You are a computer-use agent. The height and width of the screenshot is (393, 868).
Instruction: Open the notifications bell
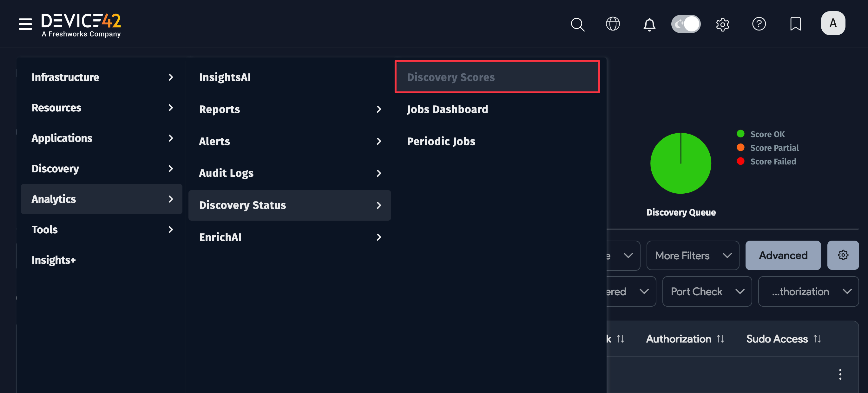pos(649,24)
